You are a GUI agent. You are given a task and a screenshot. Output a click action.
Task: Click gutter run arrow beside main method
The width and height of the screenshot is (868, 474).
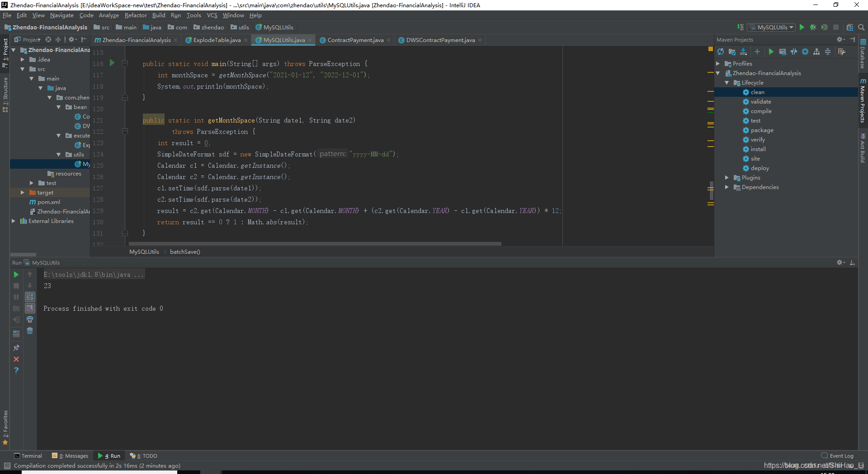coord(112,63)
